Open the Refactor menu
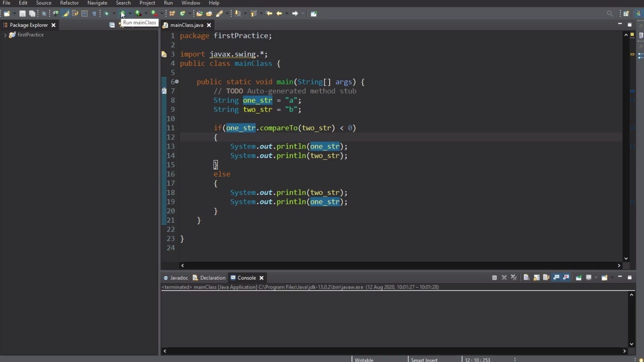Viewport: 644px width, 362px height. [x=69, y=3]
